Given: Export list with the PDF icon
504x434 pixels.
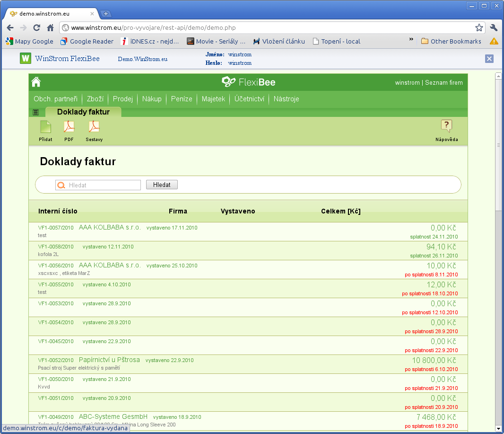Looking at the screenshot, I should tap(69, 128).
